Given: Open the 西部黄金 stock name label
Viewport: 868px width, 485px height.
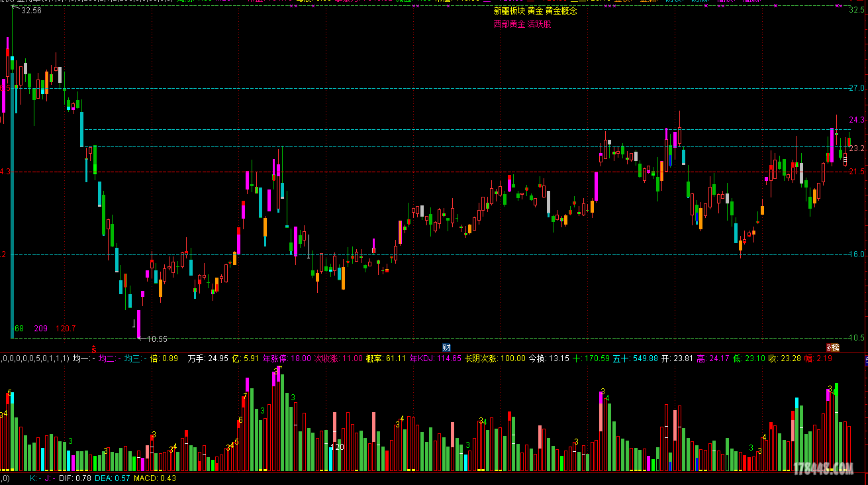Looking at the screenshot, I should tap(509, 24).
